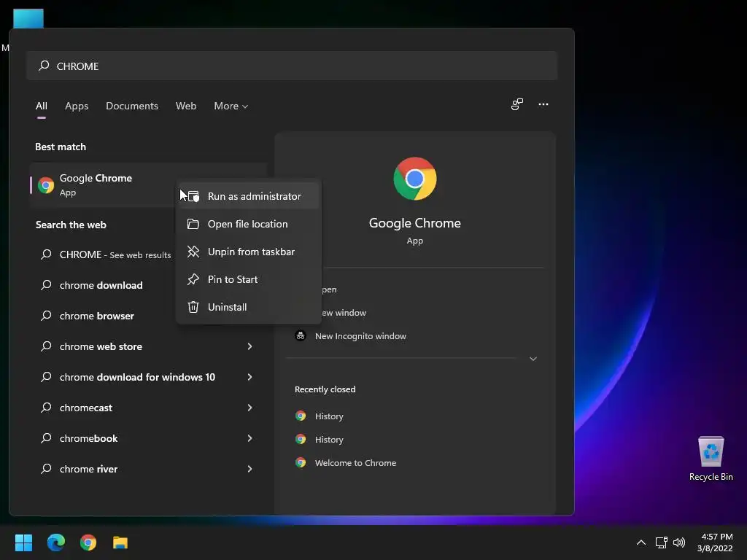This screenshot has width=747, height=560.
Task: Click the Unpin from taskbar pin icon
Action: click(193, 252)
